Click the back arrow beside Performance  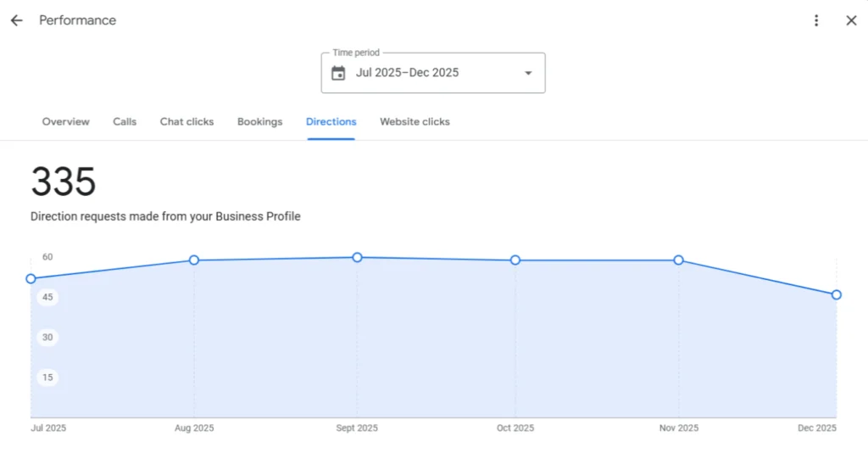pos(16,20)
